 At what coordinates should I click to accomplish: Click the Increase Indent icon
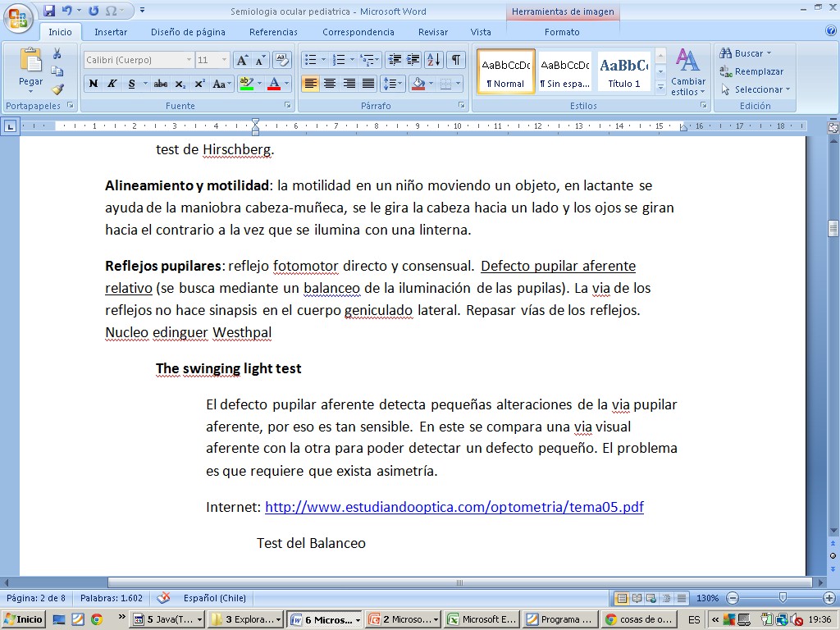[413, 60]
